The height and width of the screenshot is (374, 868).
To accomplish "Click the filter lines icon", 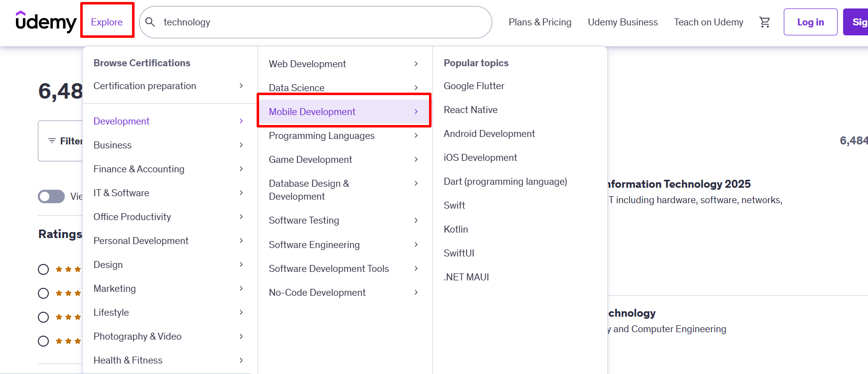I will coord(52,141).
